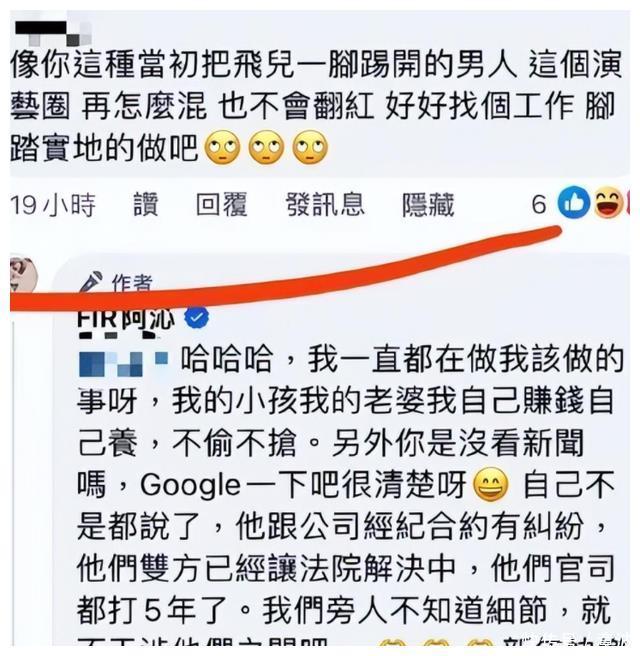640x656 pixels.
Task: Hide the comment using 隱藏
Action: [428, 204]
